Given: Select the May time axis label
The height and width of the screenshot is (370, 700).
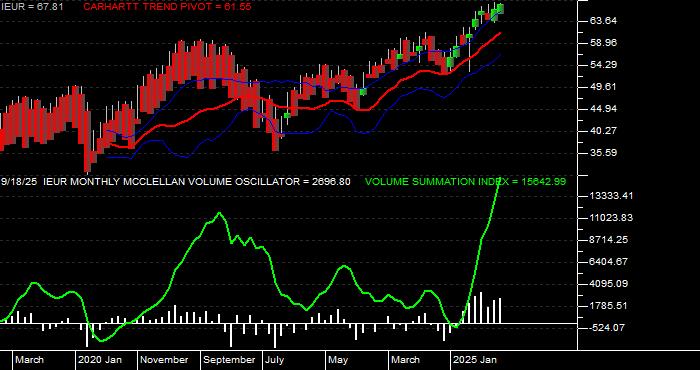Looking at the screenshot, I should click(338, 360).
